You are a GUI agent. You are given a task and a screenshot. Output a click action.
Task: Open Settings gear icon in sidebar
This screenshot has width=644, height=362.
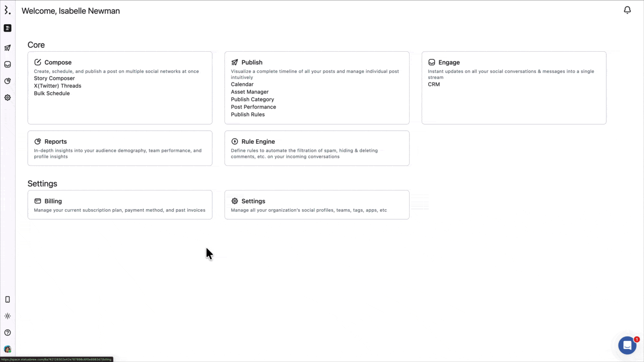pos(8,98)
